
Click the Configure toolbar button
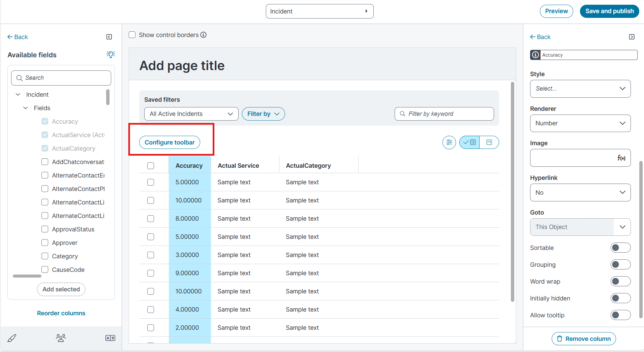[170, 142]
